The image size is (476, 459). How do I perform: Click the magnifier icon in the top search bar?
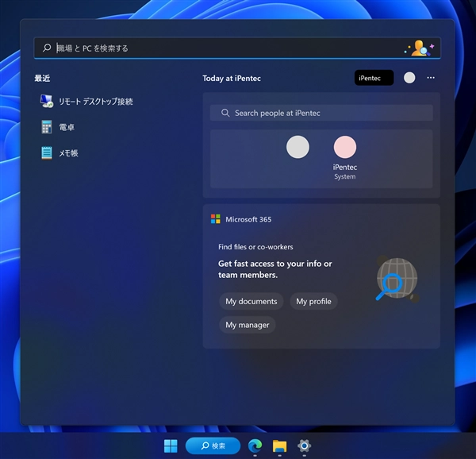[47, 48]
